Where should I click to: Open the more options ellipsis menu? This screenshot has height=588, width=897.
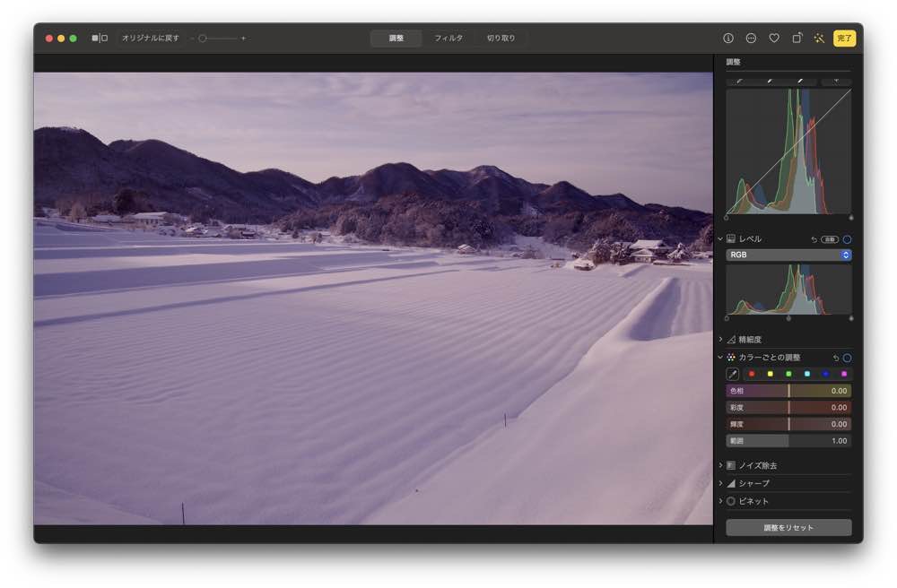751,39
